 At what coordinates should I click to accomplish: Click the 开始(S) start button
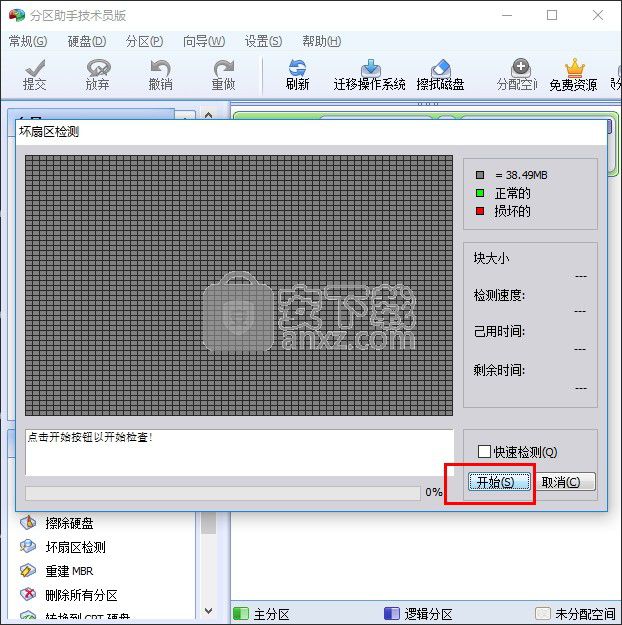499,482
